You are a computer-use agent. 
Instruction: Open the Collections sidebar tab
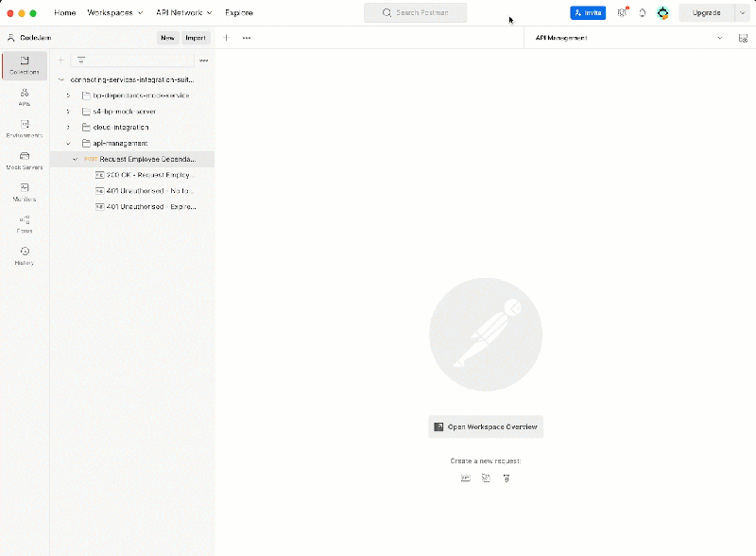click(x=25, y=65)
